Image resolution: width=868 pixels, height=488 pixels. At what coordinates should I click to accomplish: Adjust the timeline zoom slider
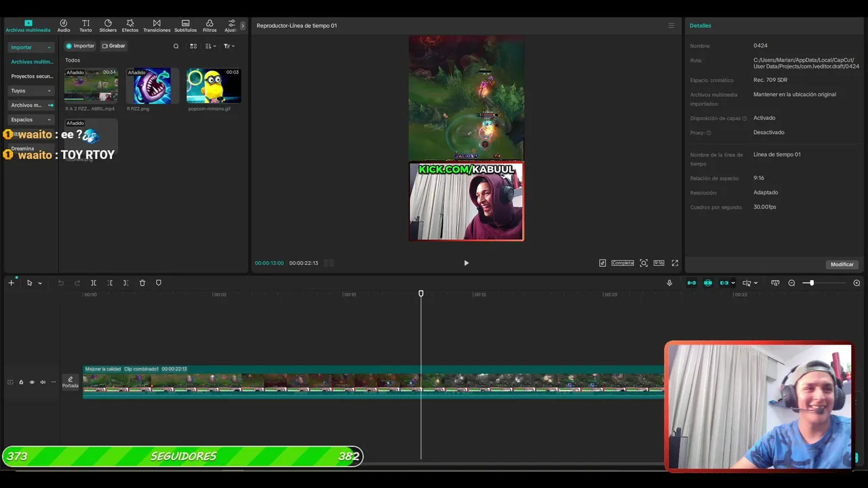(x=812, y=283)
